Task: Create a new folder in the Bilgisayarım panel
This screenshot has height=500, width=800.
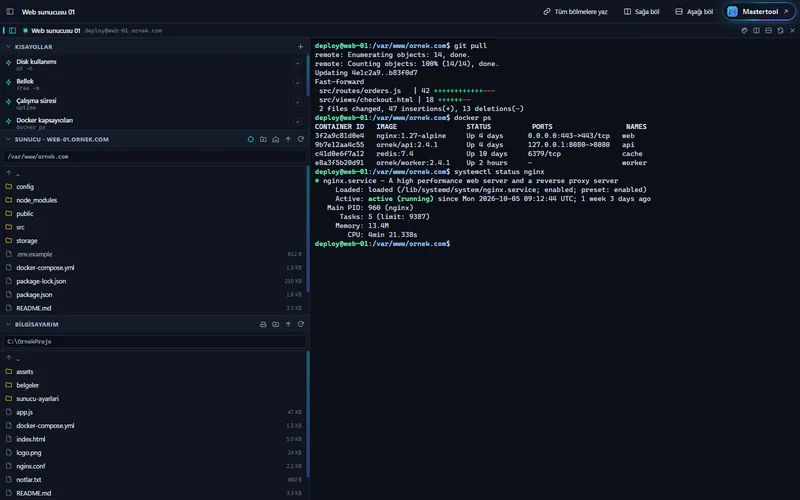Action: tap(276, 324)
